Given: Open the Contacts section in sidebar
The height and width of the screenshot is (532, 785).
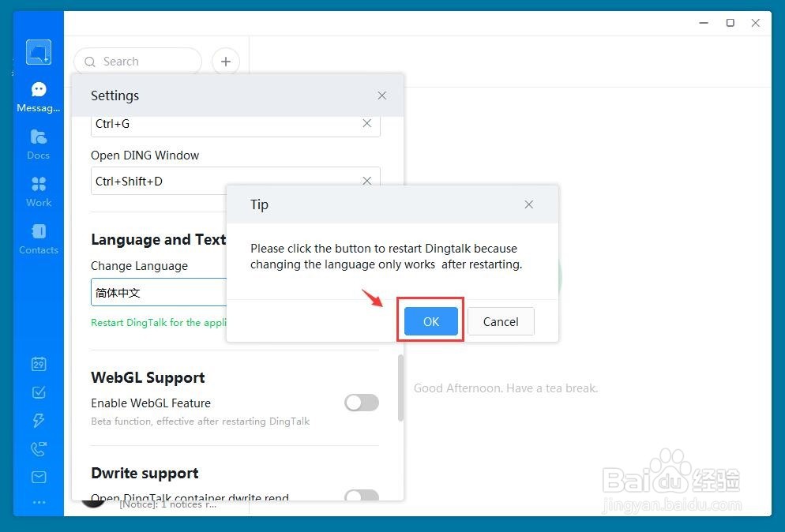Looking at the screenshot, I should (39, 239).
